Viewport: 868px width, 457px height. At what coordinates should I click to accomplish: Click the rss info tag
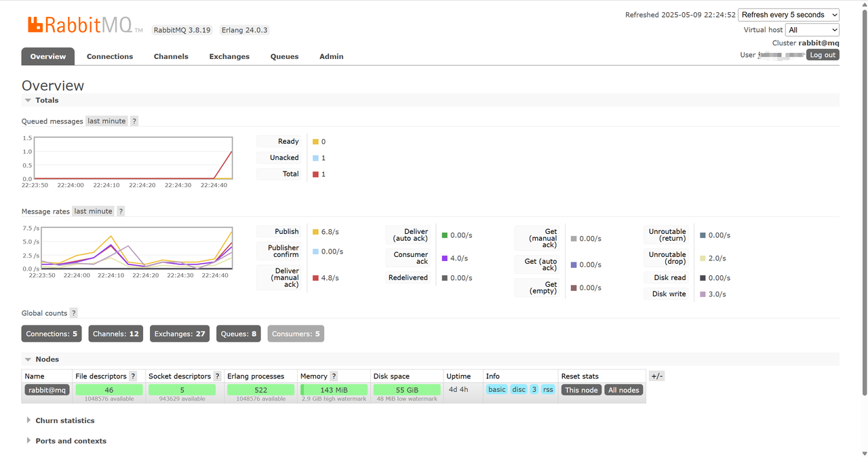click(548, 390)
